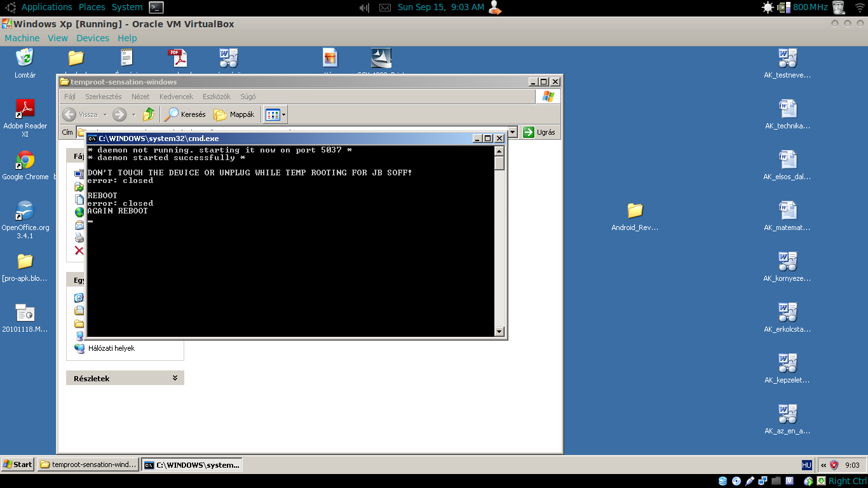Select the AK_matemat... document icon

[x=787, y=210]
